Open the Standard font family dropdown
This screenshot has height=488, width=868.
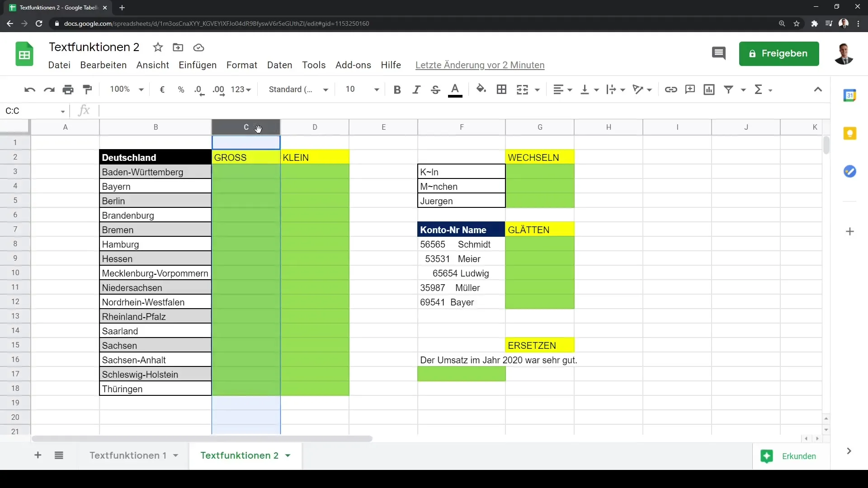tap(298, 89)
